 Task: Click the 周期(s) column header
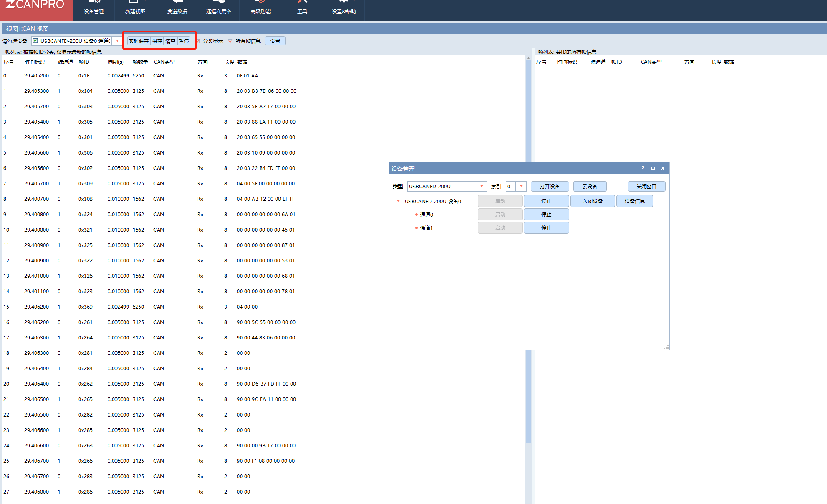115,62
